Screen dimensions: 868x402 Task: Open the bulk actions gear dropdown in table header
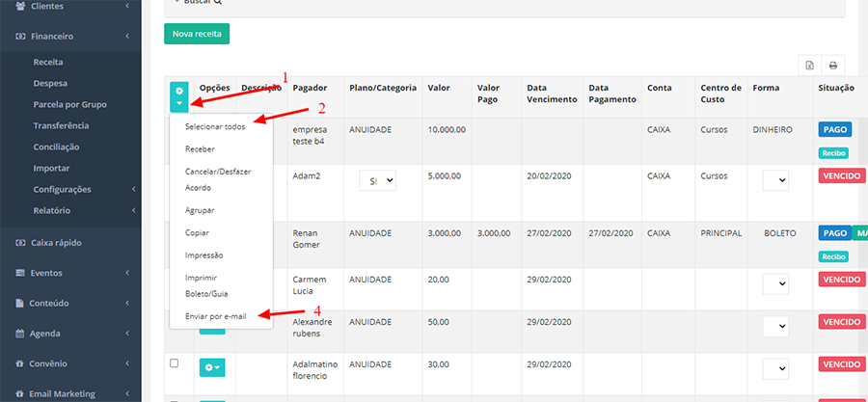point(178,95)
